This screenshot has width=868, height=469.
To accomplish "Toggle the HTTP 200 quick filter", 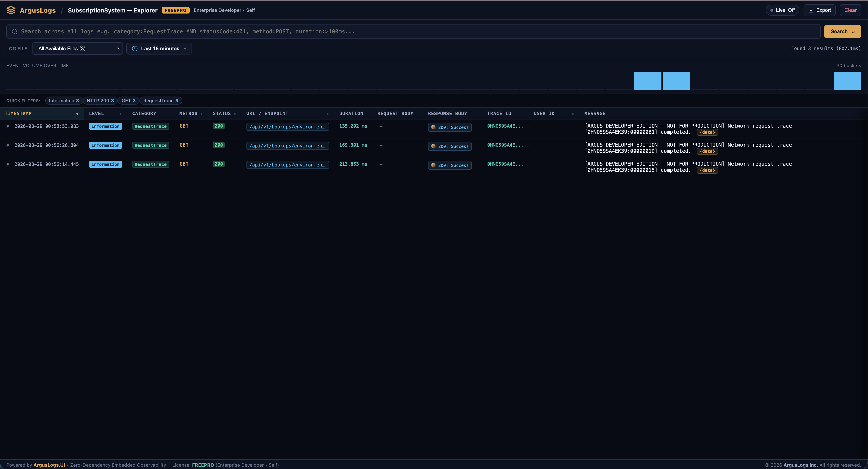I will click(x=100, y=101).
